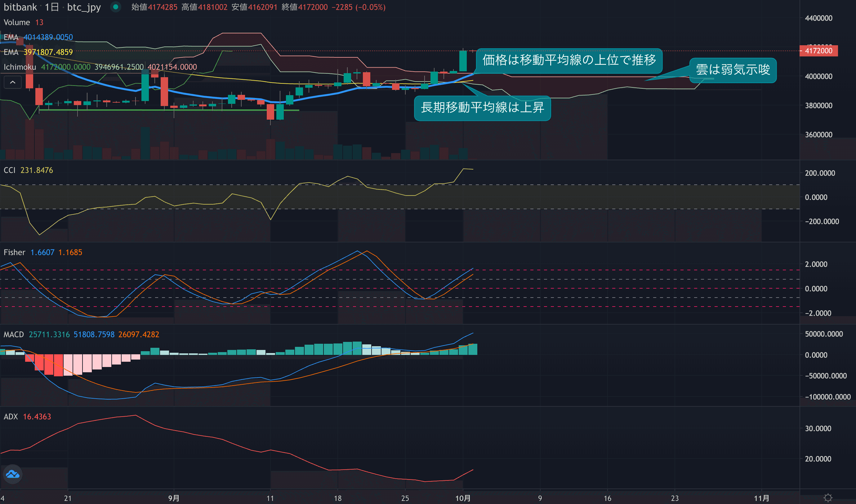Viewport: 856px width, 504px height.
Task: Click the green market status dot
Action: coord(116,7)
